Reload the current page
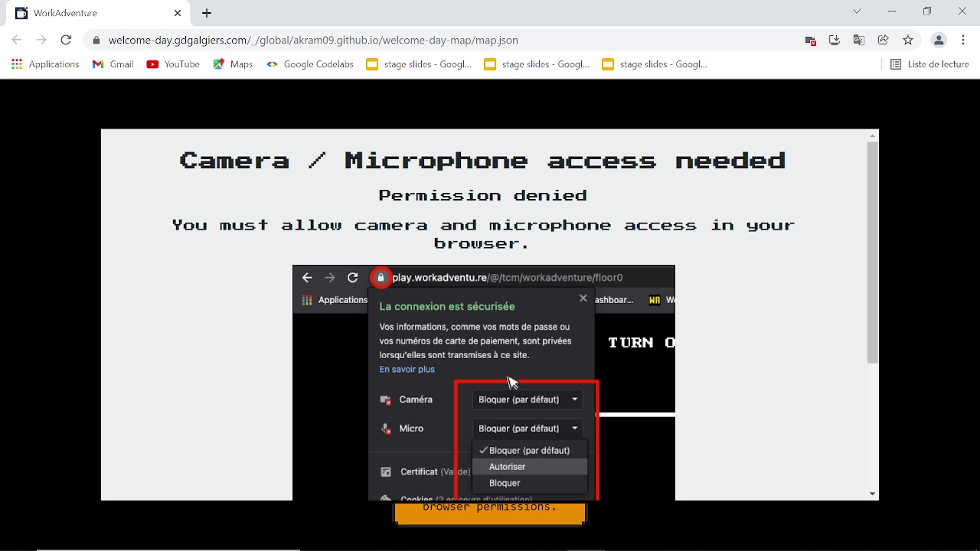980x551 pixels. coord(66,40)
